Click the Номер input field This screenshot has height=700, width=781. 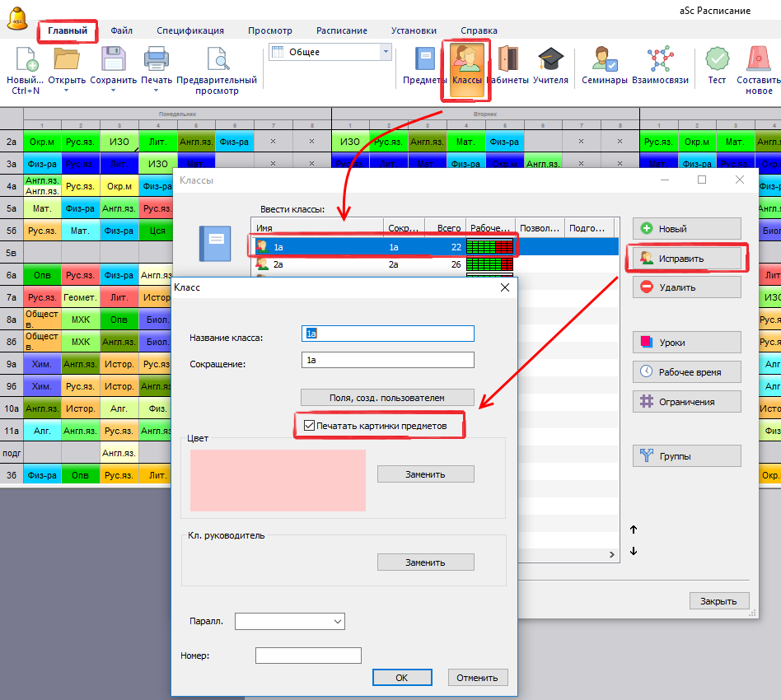[x=308, y=656]
